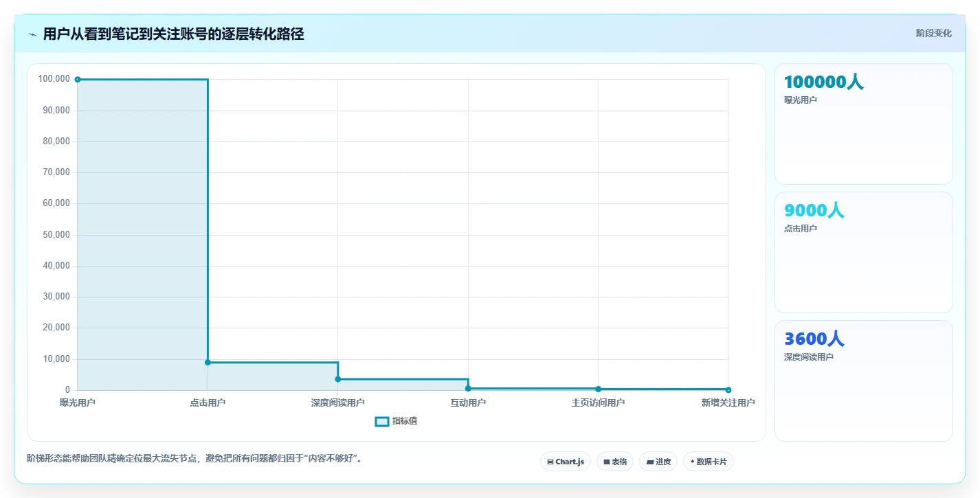Click the 100,000 y-axis label
980x498 pixels.
(x=54, y=79)
